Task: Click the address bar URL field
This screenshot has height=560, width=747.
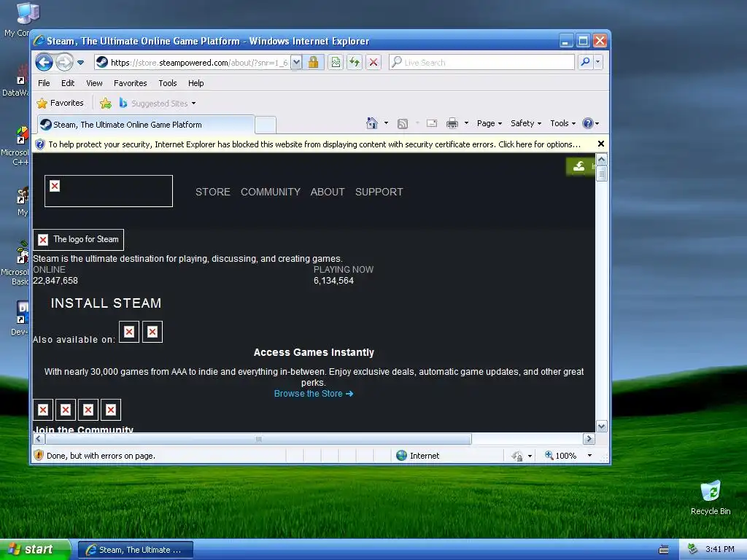Action: pyautogui.click(x=192, y=63)
